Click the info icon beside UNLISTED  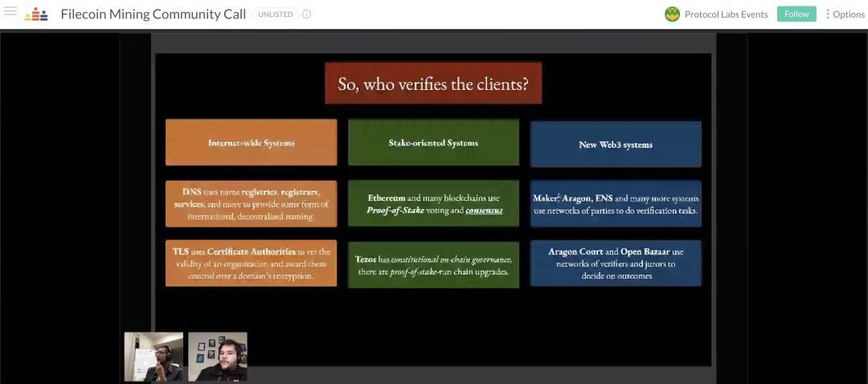(307, 14)
